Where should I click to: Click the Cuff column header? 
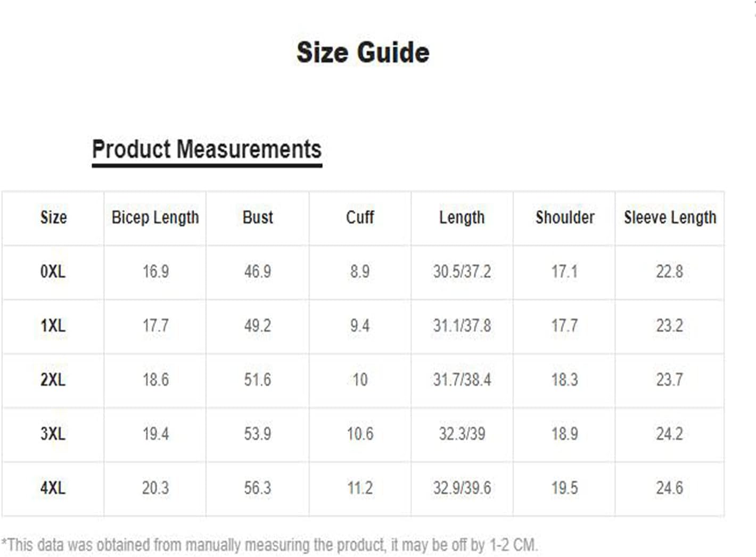[360, 217]
